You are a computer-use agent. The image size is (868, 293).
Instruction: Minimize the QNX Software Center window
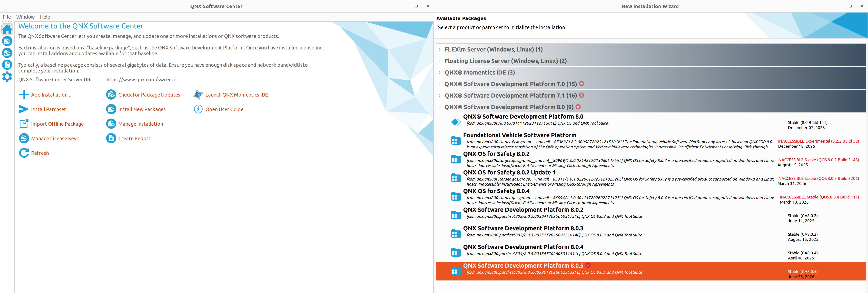coord(405,6)
